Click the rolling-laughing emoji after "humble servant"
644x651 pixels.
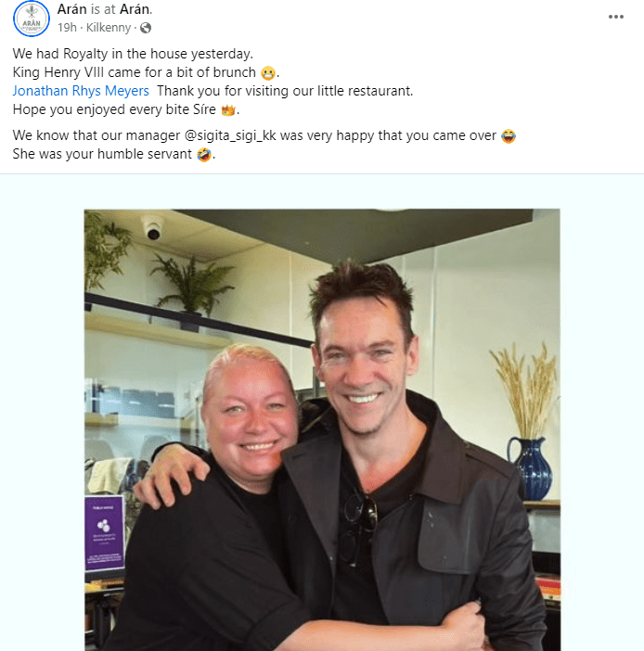204,155
